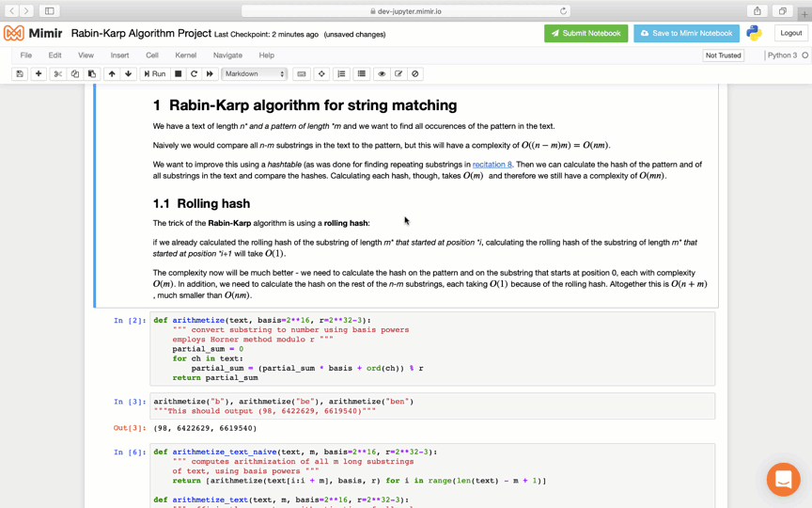Viewport: 812px width, 508px height.
Task: Interrupt the kernel with stop icon
Action: 179,73
